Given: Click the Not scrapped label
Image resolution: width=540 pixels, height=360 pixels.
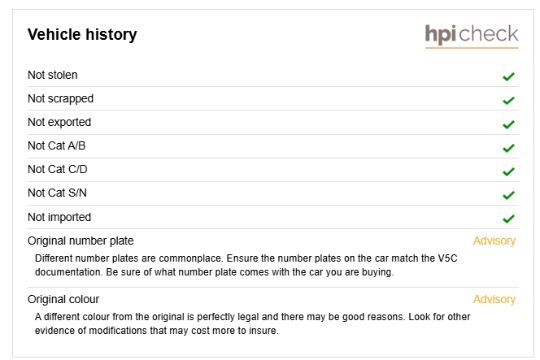Looking at the screenshot, I should [61, 99].
